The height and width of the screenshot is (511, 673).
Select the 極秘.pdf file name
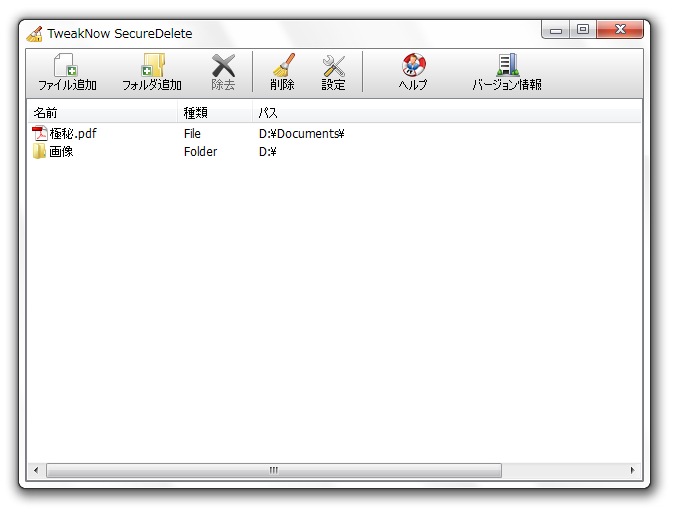73,133
